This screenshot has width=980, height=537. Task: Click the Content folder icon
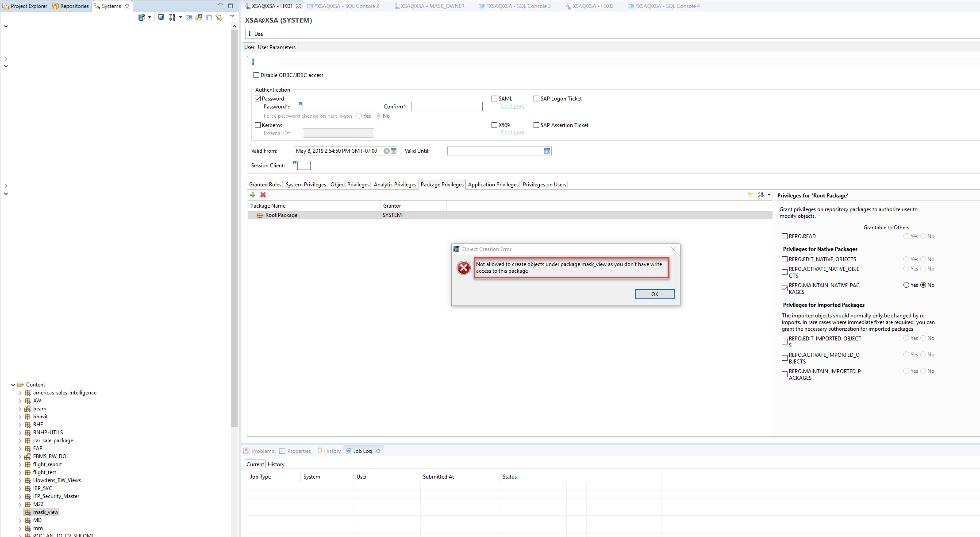click(20, 385)
